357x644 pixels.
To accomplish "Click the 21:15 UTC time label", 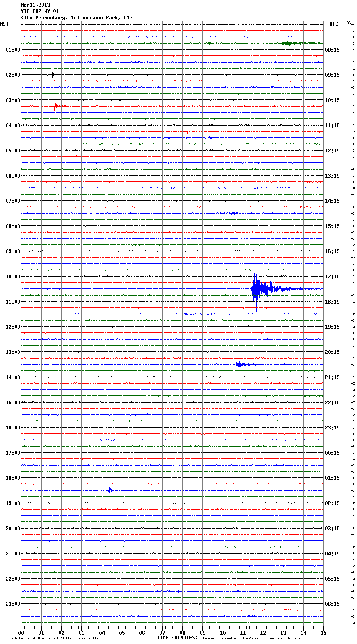I will coord(332,377).
